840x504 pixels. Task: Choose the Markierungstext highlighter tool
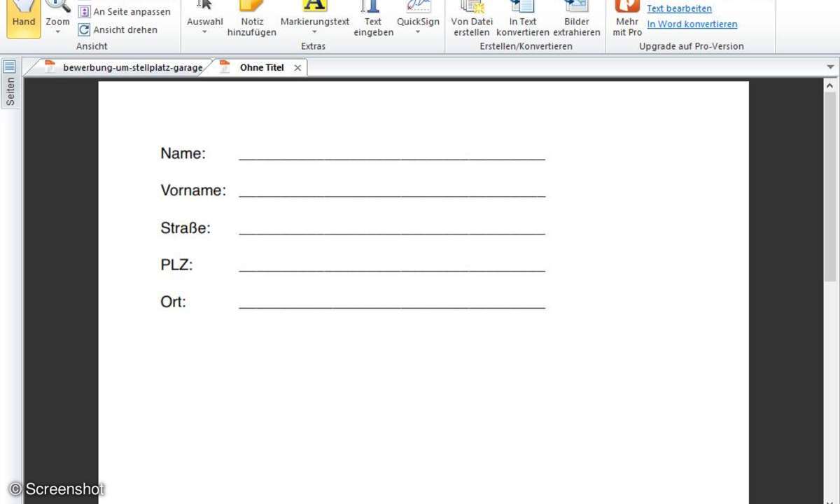315,14
